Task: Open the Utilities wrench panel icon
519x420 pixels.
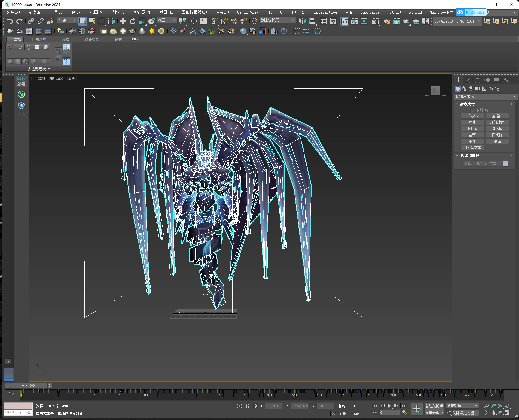Action: click(x=506, y=80)
